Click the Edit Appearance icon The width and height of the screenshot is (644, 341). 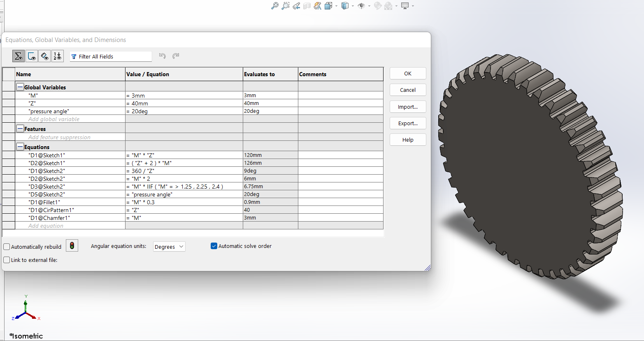[378, 6]
